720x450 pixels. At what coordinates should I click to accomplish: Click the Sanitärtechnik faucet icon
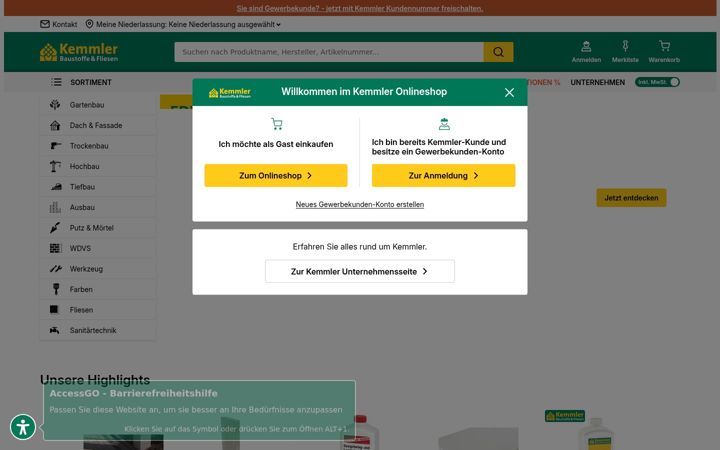(55, 330)
